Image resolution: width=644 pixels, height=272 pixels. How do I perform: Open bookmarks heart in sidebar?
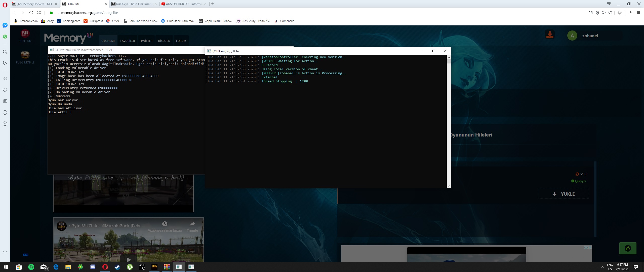(5, 90)
